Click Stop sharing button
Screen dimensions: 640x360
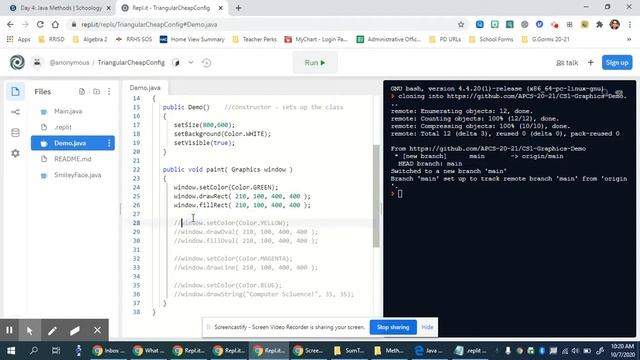click(393, 327)
